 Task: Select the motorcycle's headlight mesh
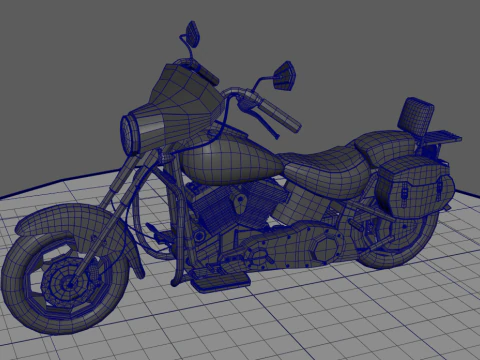click(x=129, y=135)
